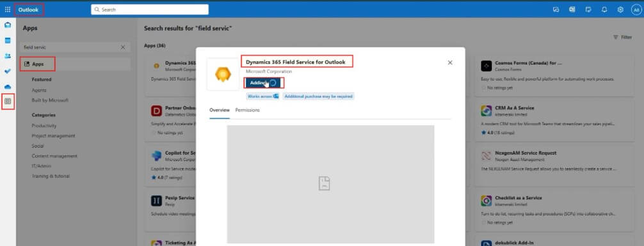Click the Copilot for Service app icon

point(156,155)
